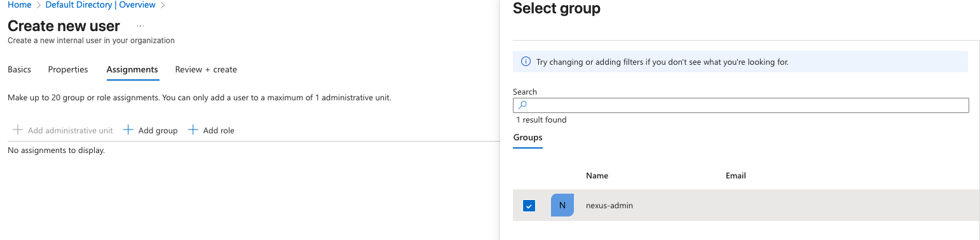
Task: Click 'No assignments to display.' message
Action: pyautogui.click(x=56, y=150)
